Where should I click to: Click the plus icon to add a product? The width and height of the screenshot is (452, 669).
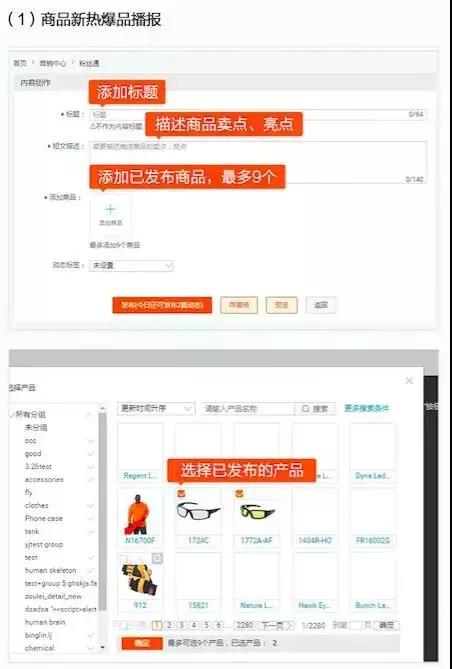coord(111,209)
